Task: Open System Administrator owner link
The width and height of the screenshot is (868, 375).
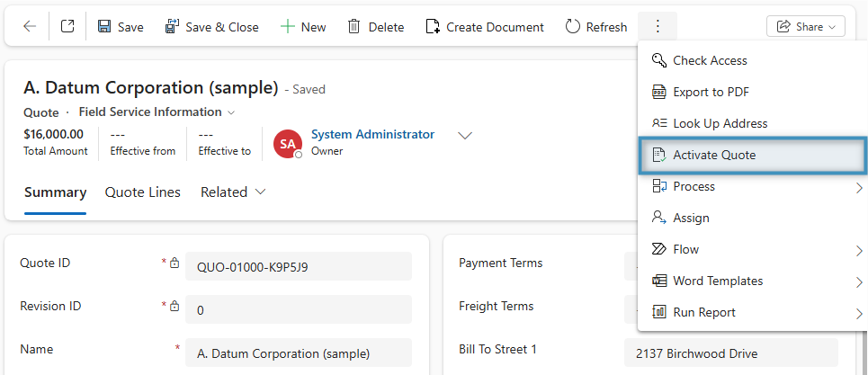Action: tap(372, 134)
